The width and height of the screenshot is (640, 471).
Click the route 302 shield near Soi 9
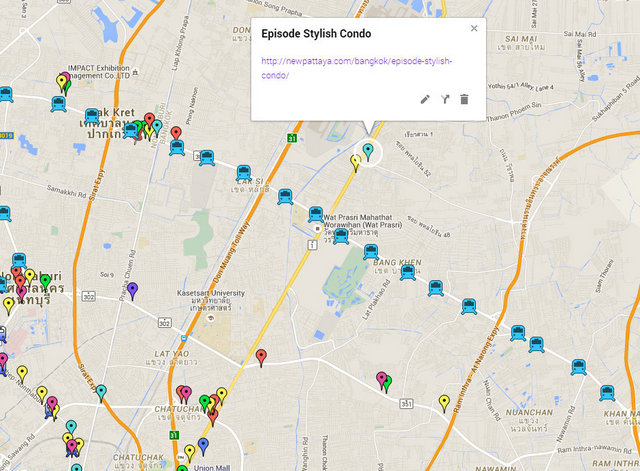[89, 297]
